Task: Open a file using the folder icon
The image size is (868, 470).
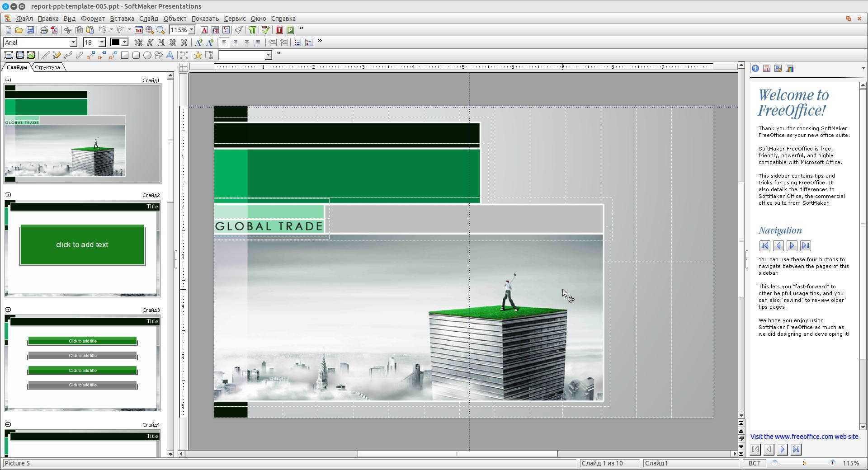Action: click(x=19, y=30)
